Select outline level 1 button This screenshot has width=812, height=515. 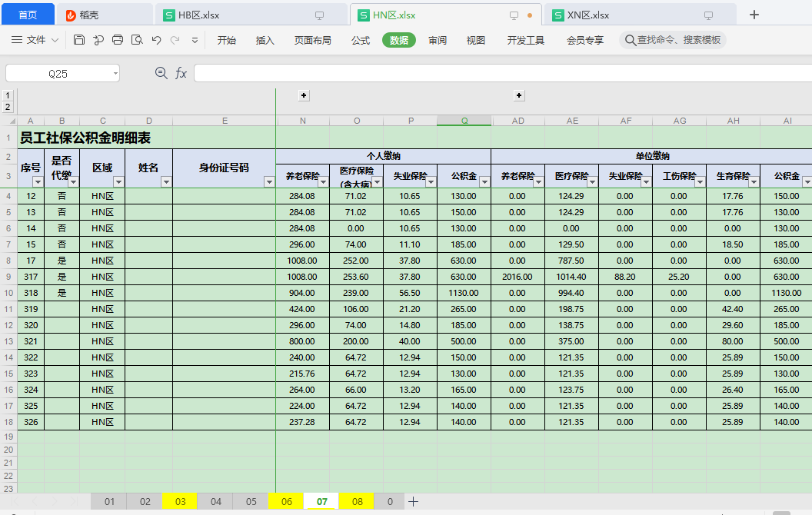7,96
